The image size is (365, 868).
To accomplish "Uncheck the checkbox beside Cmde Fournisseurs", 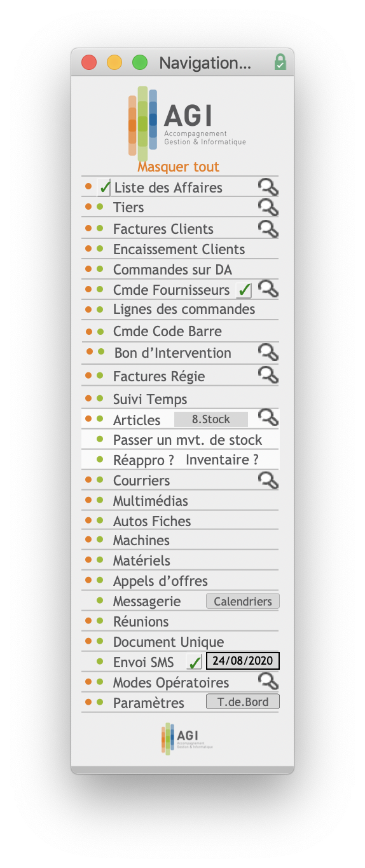I will tap(244, 290).
